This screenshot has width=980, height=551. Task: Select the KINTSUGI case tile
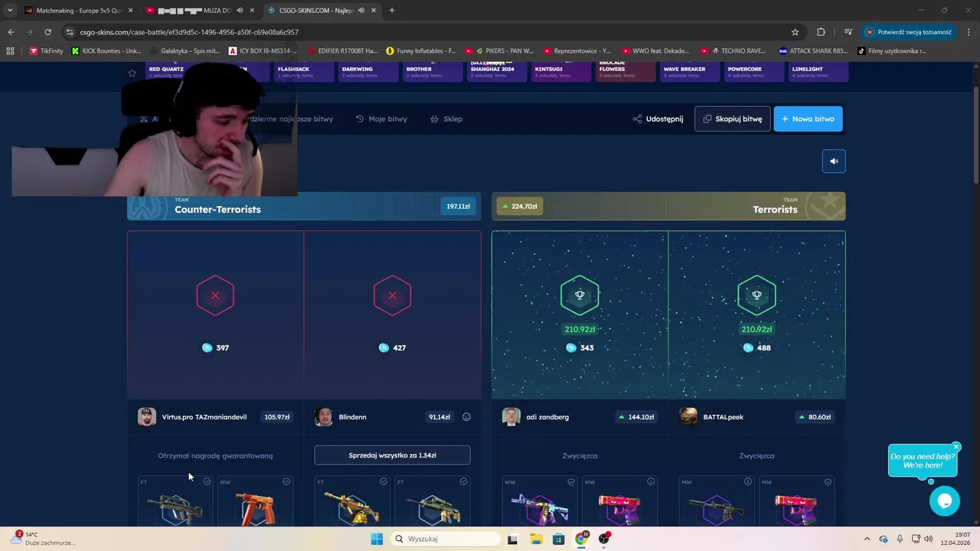(561, 71)
